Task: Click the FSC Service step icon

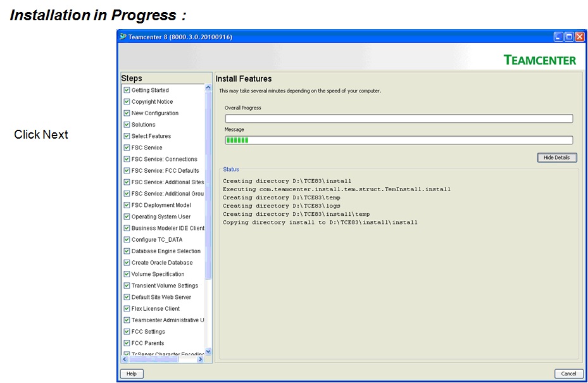Action: point(127,148)
